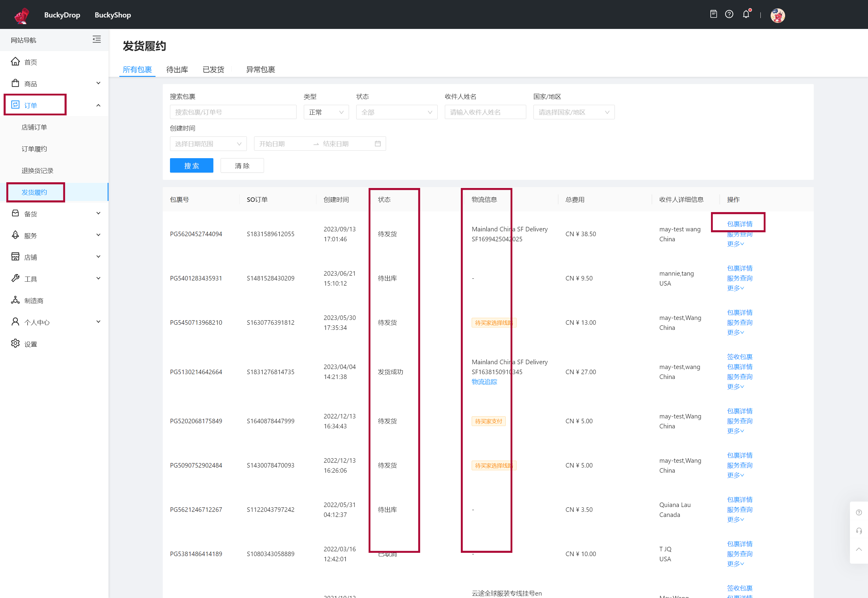Expand 更多 for package PG5090752902484
Viewport: 868px width, 598px height.
pyautogui.click(x=735, y=475)
